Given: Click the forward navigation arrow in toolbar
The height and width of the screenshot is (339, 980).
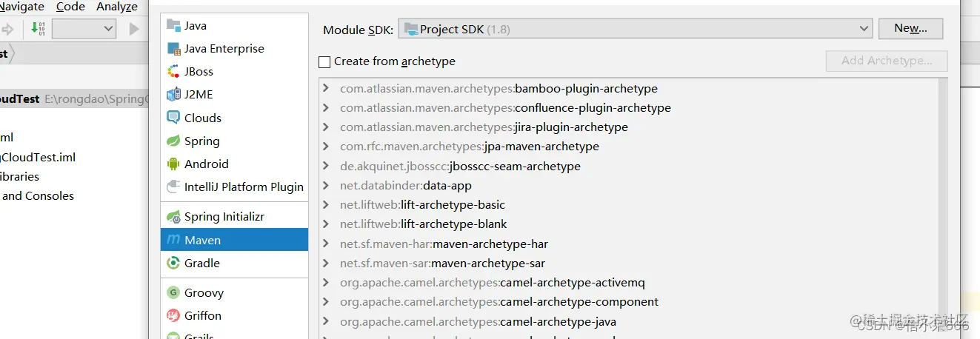Looking at the screenshot, I should click(8, 29).
